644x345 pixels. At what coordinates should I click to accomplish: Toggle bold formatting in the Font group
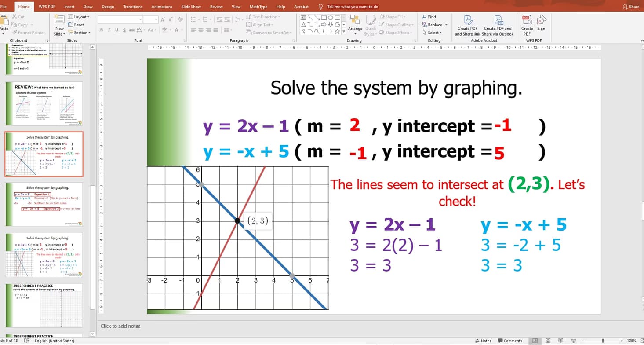coord(102,31)
